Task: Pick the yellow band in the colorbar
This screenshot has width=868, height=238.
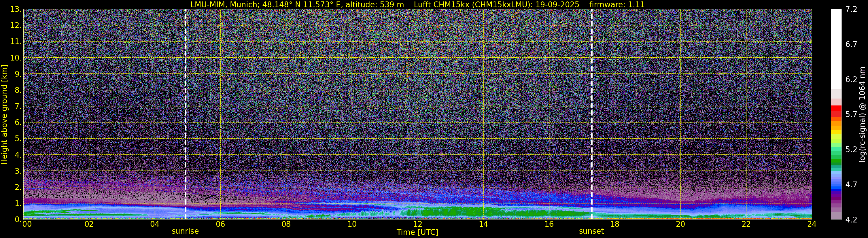Action: coord(836,133)
